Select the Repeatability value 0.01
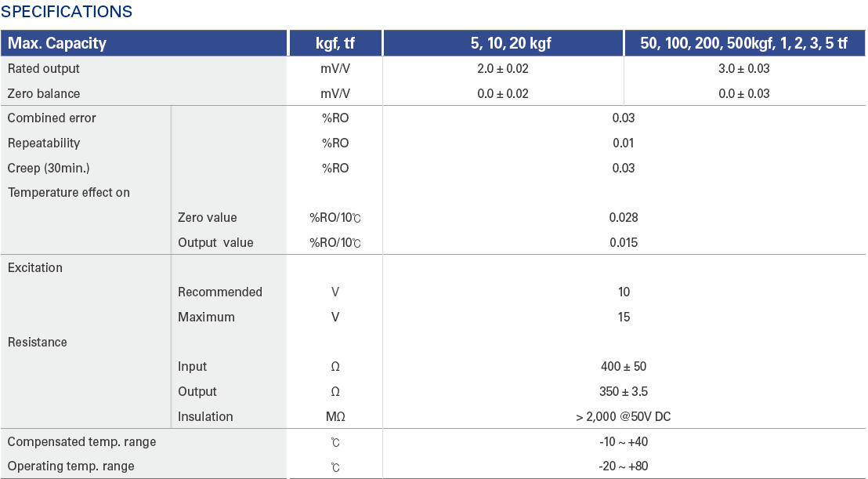Image resolution: width=868 pixels, height=479 pixels. click(x=624, y=143)
